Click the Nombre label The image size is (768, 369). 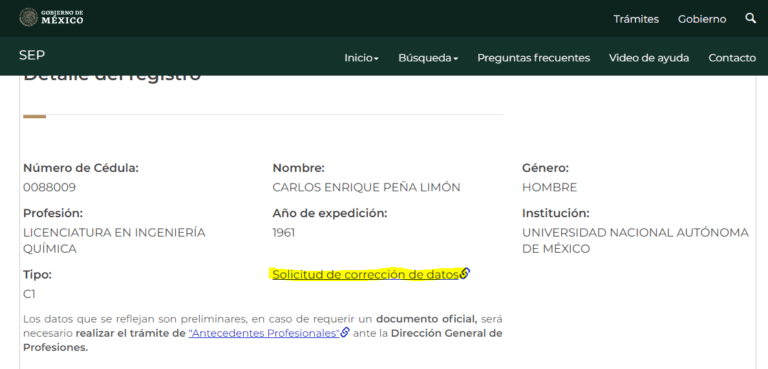coord(298,168)
